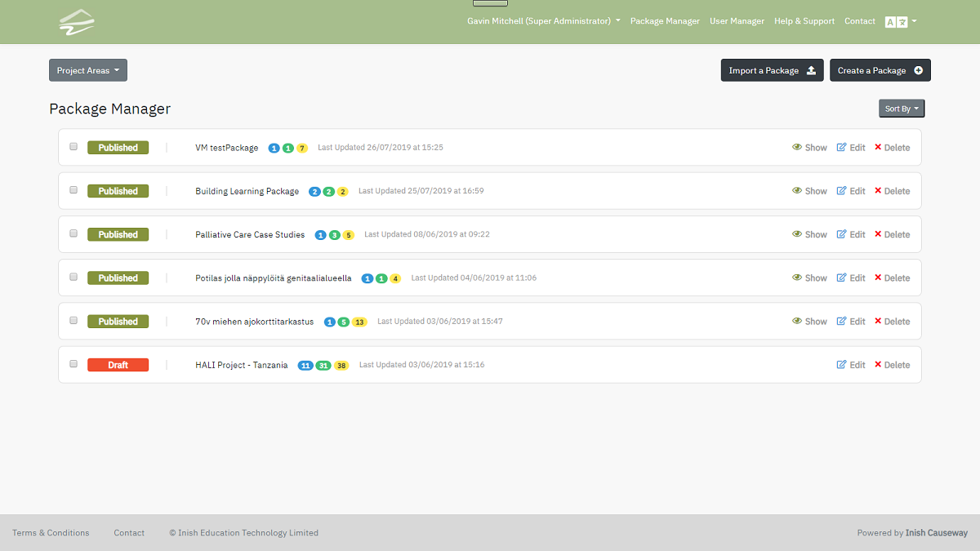This screenshot has height=551, width=980.
Task: Click the blue badge 11 on HALI Project - Tanzania
Action: [x=306, y=365]
